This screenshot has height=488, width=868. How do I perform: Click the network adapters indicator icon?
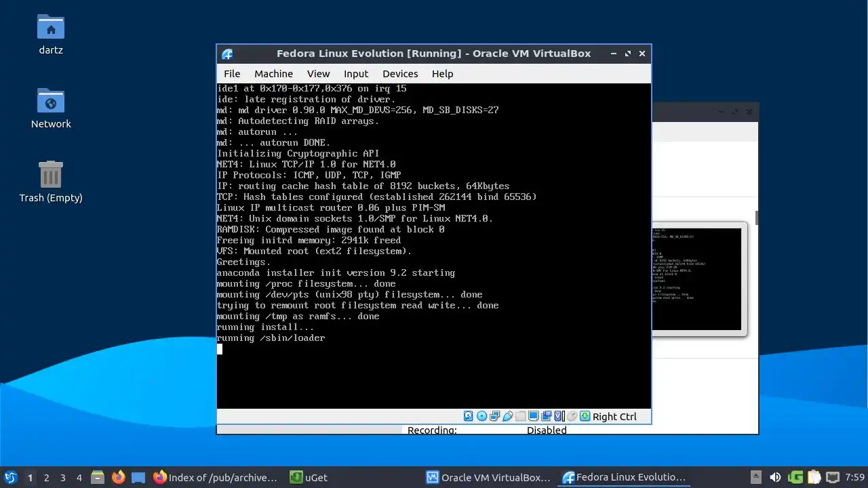tap(494, 416)
